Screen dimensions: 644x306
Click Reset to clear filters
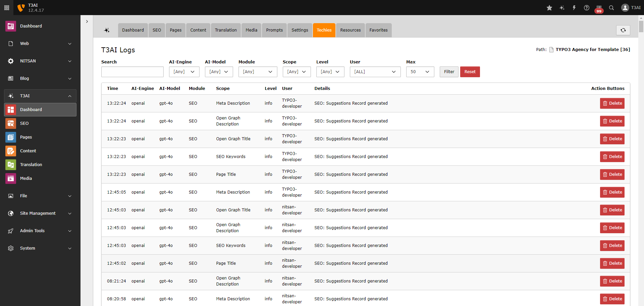click(470, 71)
